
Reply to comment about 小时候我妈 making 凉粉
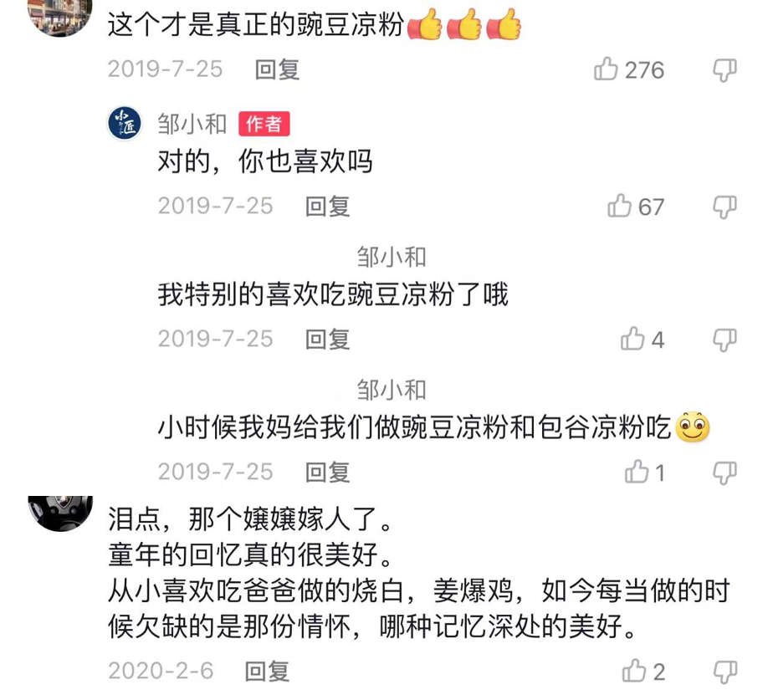[x=327, y=473]
